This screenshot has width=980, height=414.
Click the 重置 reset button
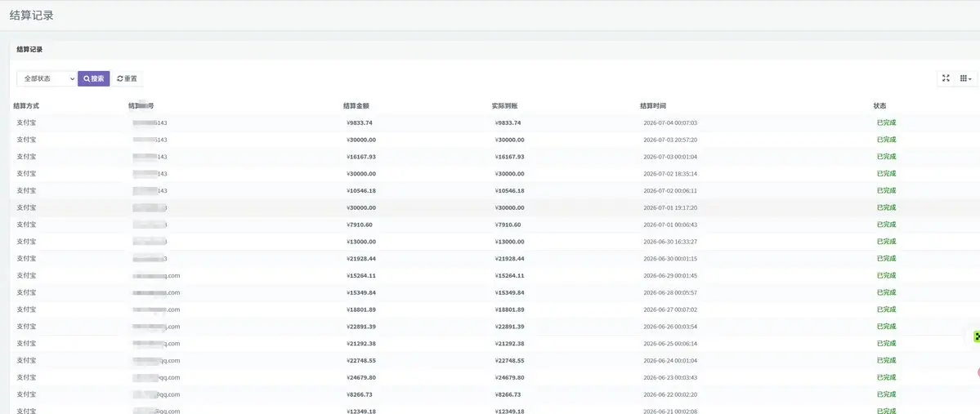click(127, 78)
